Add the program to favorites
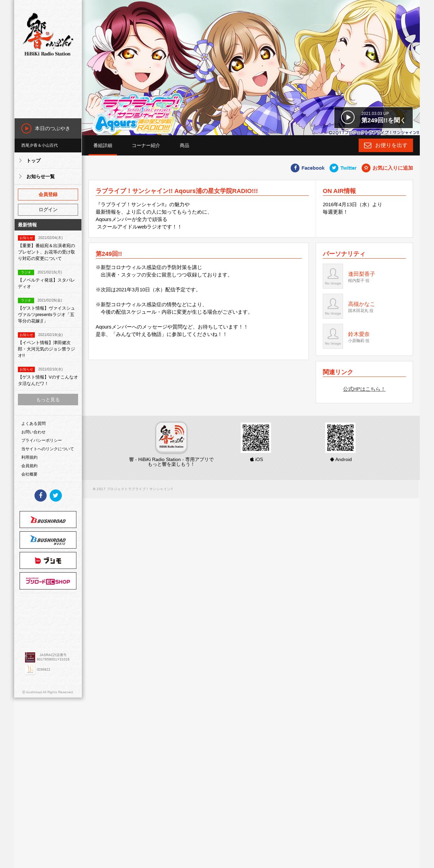This screenshot has width=434, height=868. pyautogui.click(x=387, y=168)
